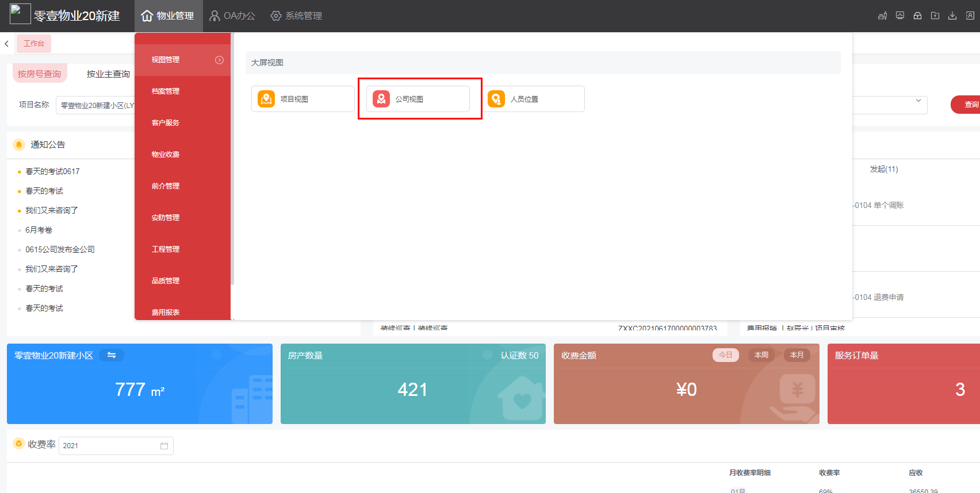Open the 项目视图 big-screen view

click(x=303, y=99)
